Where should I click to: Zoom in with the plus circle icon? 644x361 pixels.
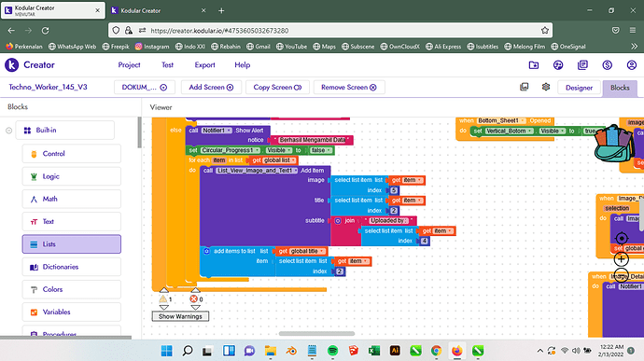(x=622, y=259)
